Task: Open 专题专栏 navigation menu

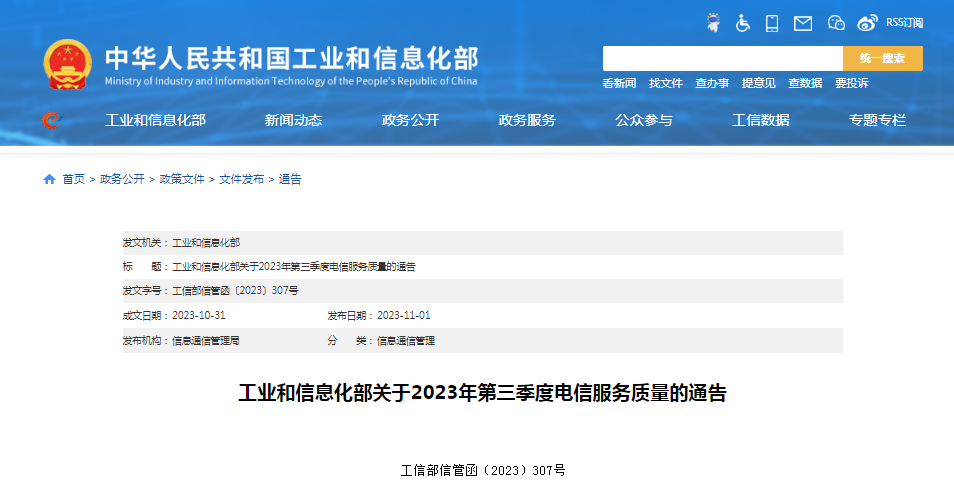Action: coord(877,120)
